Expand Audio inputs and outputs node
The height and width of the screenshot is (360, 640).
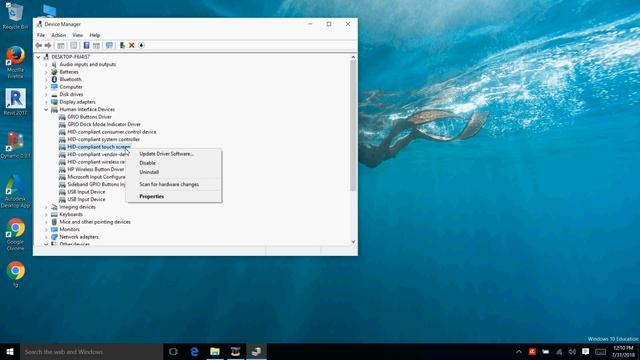pyautogui.click(x=46, y=64)
